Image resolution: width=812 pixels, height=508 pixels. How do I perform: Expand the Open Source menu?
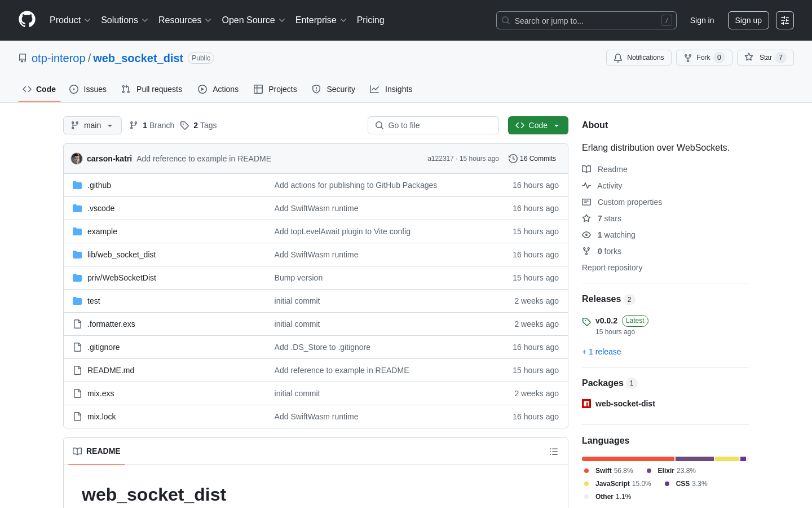point(253,20)
